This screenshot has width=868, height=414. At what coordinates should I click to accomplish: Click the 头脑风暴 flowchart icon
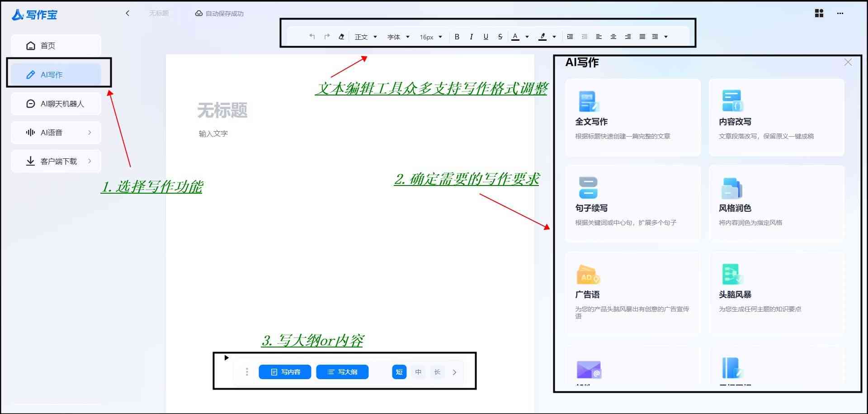pyautogui.click(x=732, y=274)
